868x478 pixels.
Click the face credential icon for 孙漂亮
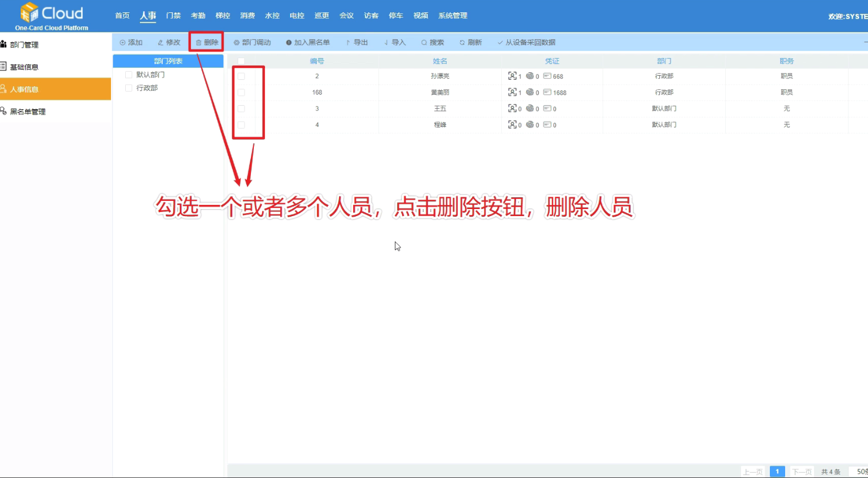(512, 76)
